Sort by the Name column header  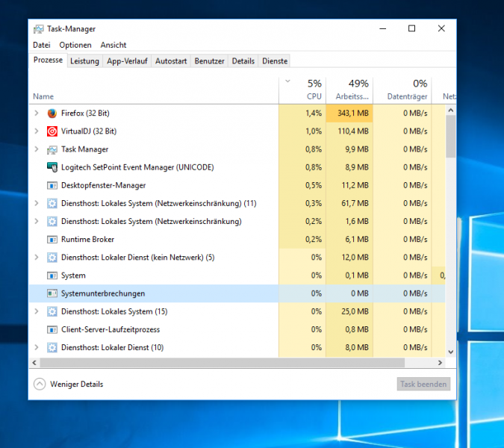click(154, 90)
